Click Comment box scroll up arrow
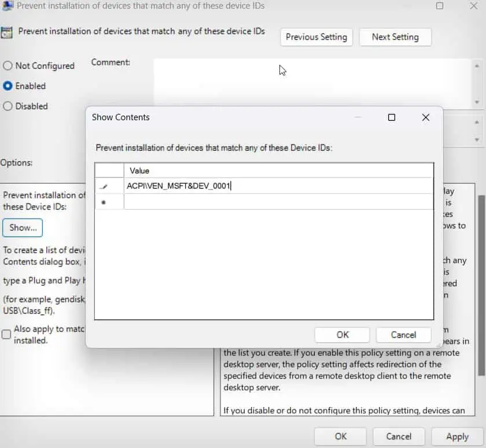The width and height of the screenshot is (486, 448). click(x=477, y=66)
